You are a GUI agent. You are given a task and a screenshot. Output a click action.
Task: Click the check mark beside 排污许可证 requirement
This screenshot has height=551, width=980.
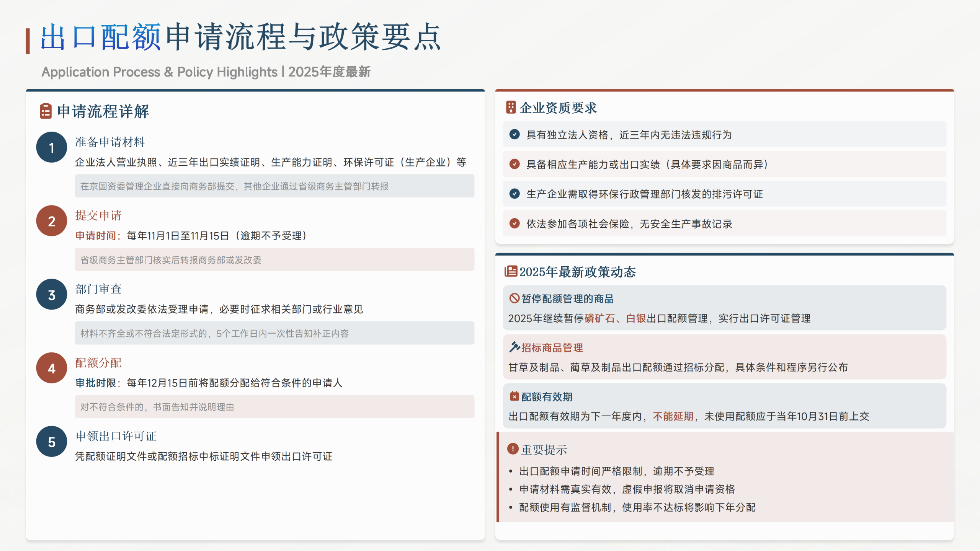[x=514, y=194]
